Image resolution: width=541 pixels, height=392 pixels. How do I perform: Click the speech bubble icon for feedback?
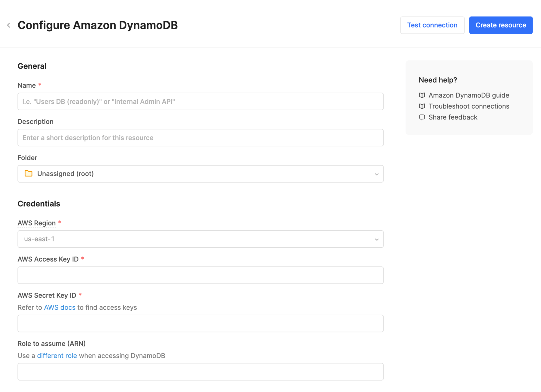click(422, 117)
